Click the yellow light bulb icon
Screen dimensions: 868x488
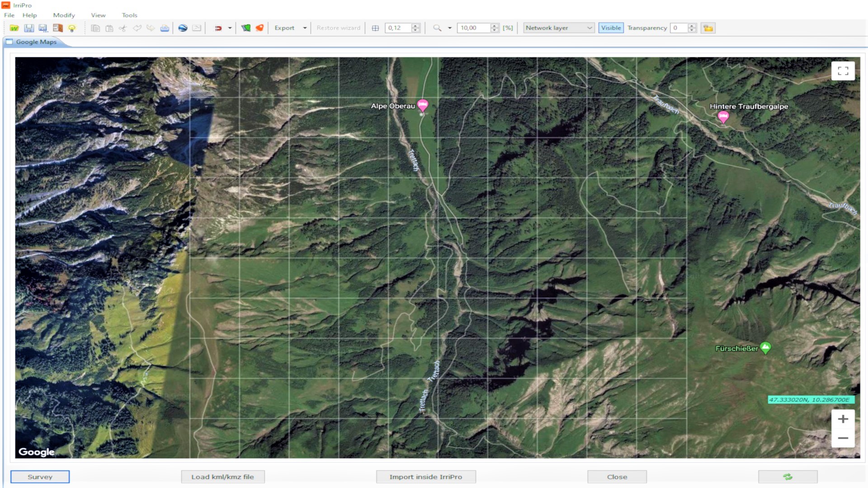pos(72,28)
